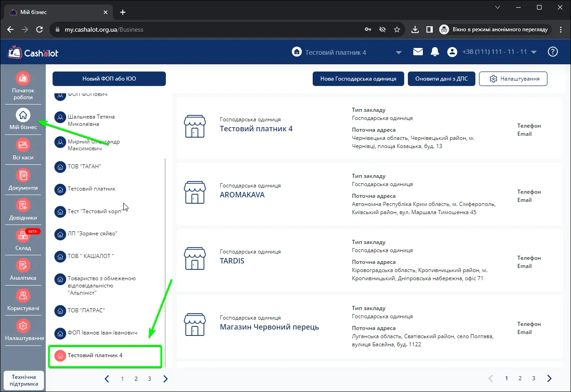Open the incognito window indicator
The image size is (571, 392).
496,29
